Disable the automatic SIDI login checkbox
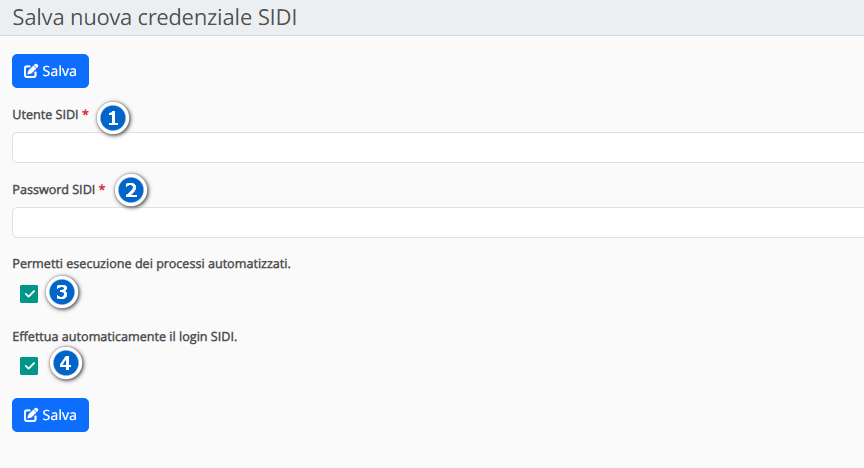This screenshot has width=864, height=468. click(29, 366)
